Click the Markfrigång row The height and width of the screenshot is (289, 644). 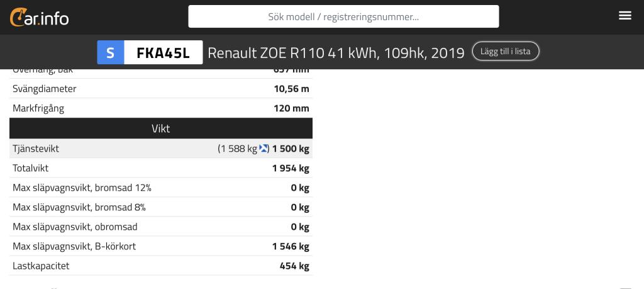[161, 108]
